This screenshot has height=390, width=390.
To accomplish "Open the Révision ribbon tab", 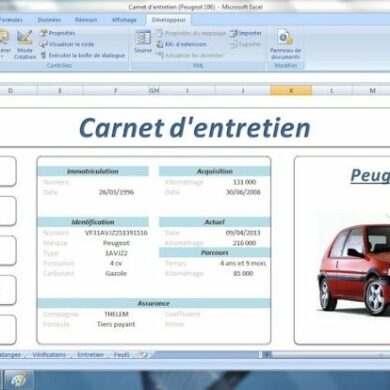I will [86, 20].
